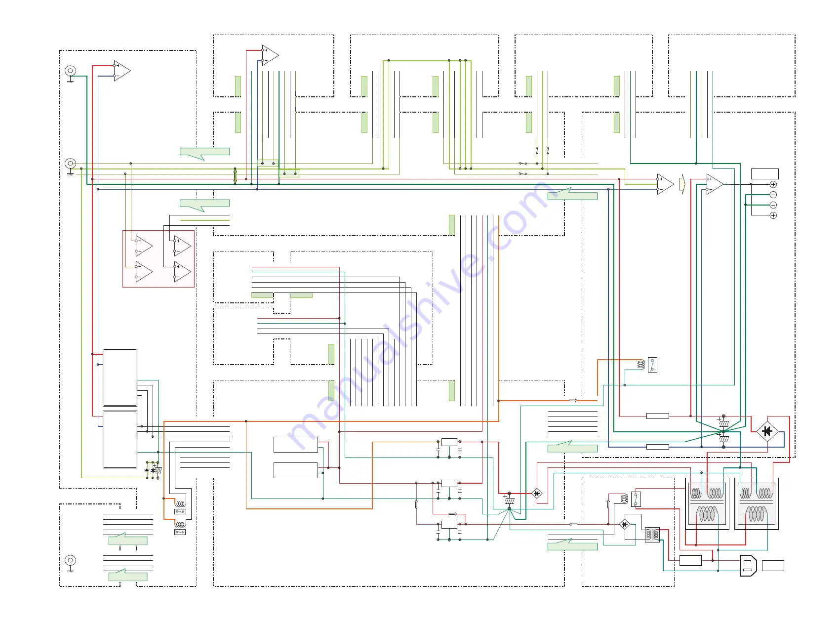
Task: Select the large diamond bridge rectifier at the far right
Action: (x=767, y=431)
